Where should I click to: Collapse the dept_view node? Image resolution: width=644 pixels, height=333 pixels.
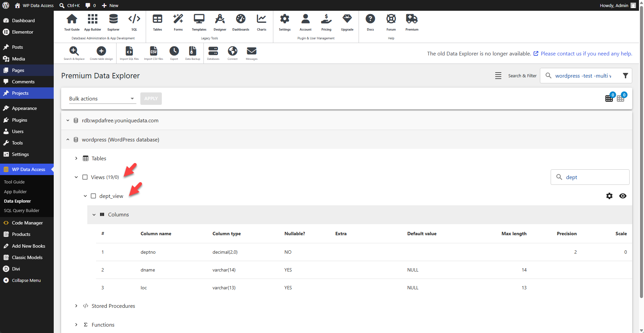85,196
